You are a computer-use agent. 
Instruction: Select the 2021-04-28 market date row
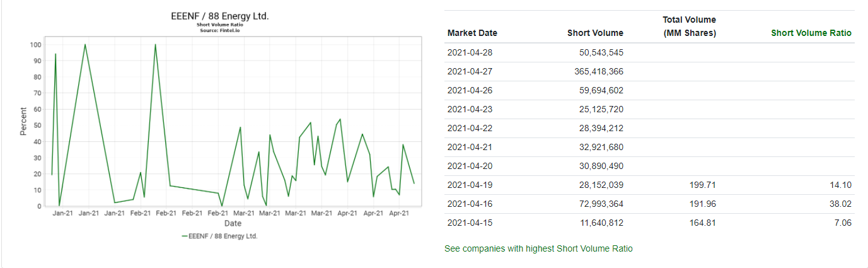pyautogui.click(x=470, y=52)
